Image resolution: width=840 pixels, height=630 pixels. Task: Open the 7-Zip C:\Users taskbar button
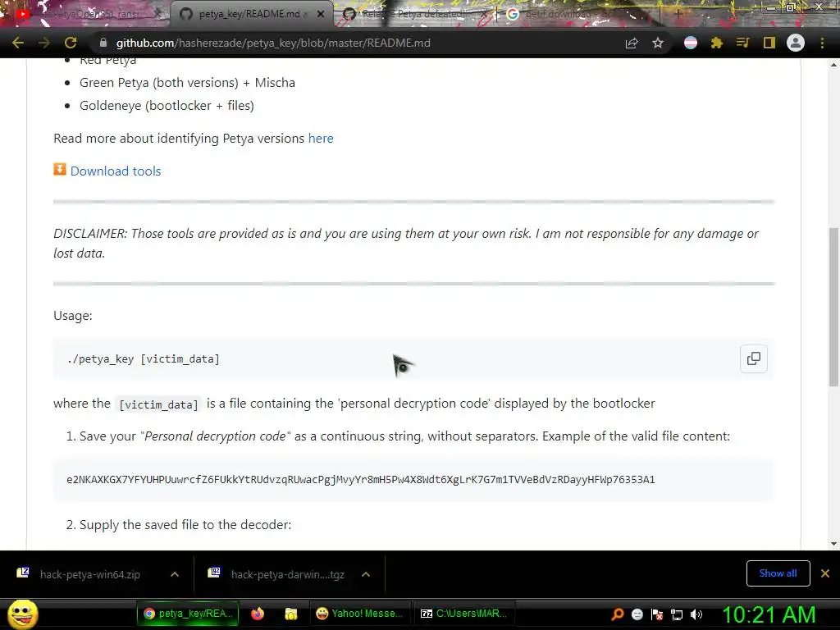pyautogui.click(x=464, y=614)
